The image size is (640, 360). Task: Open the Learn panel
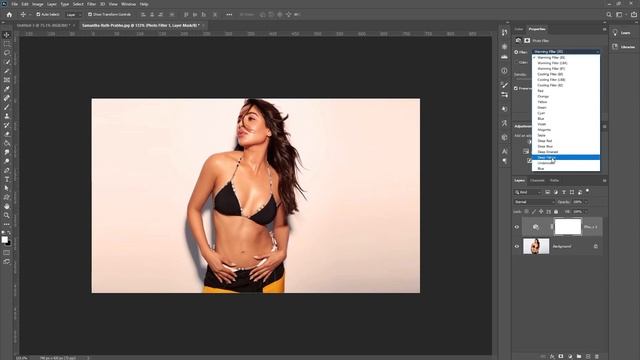[x=621, y=33]
